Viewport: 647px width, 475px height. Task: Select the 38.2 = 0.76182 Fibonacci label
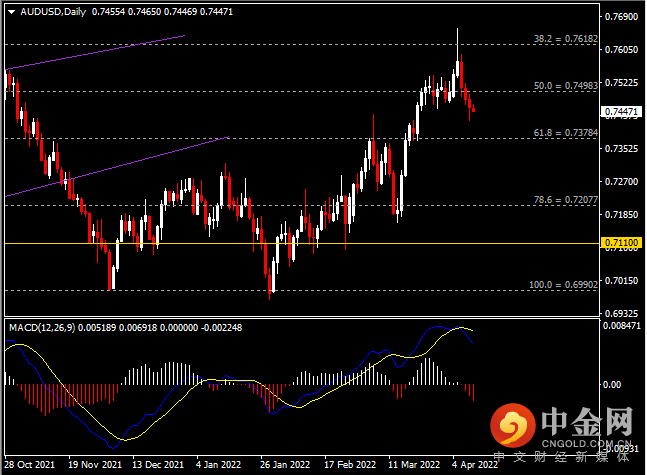click(566, 39)
